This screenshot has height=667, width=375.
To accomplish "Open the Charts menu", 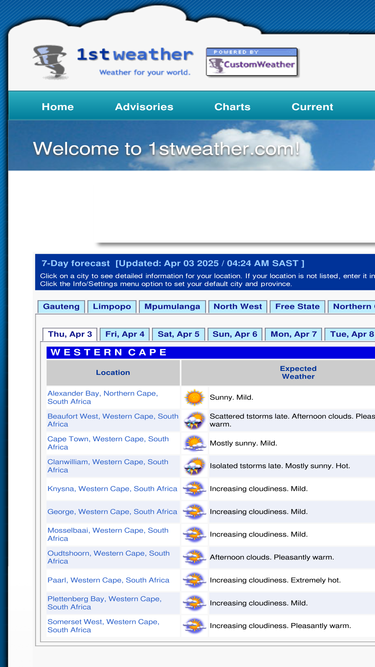I will [x=232, y=107].
